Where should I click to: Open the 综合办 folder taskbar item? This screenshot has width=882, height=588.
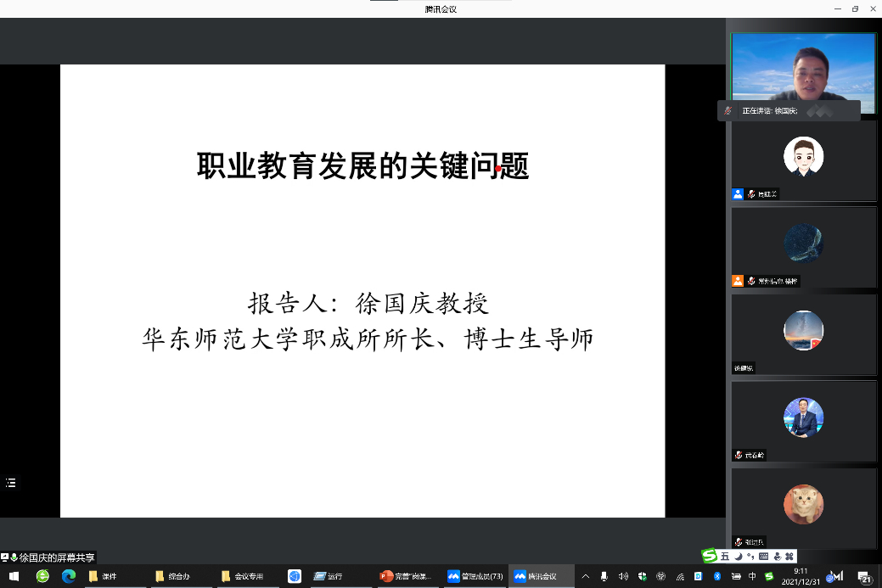click(x=181, y=576)
